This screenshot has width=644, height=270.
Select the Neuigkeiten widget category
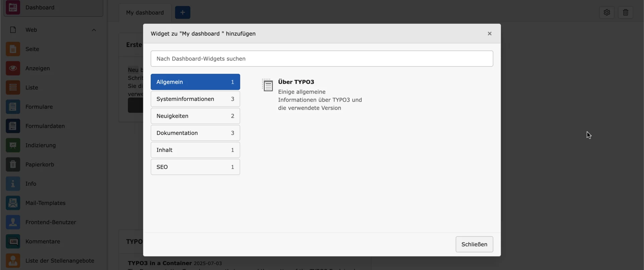[195, 116]
